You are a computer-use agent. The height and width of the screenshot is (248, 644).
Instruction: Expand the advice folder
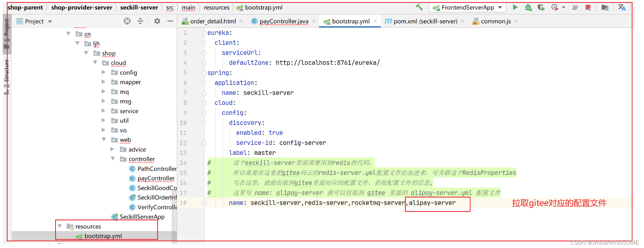coord(112,149)
